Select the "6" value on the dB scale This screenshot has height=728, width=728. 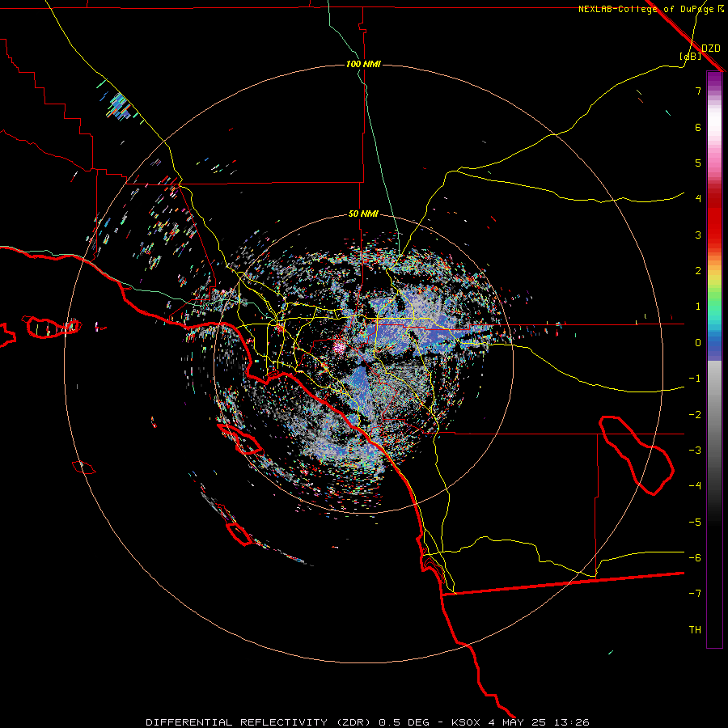click(698, 127)
